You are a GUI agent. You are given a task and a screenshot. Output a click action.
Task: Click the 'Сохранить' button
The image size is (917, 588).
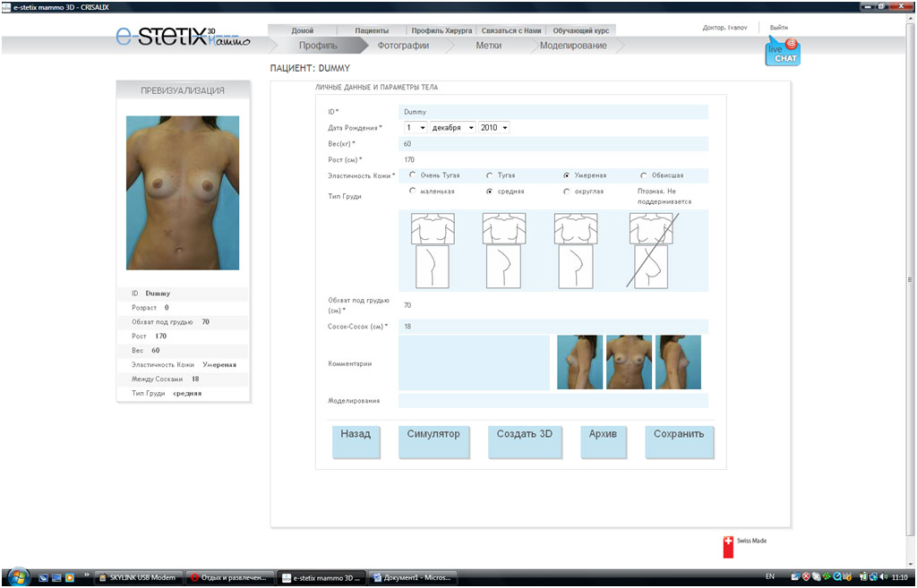[679, 441]
